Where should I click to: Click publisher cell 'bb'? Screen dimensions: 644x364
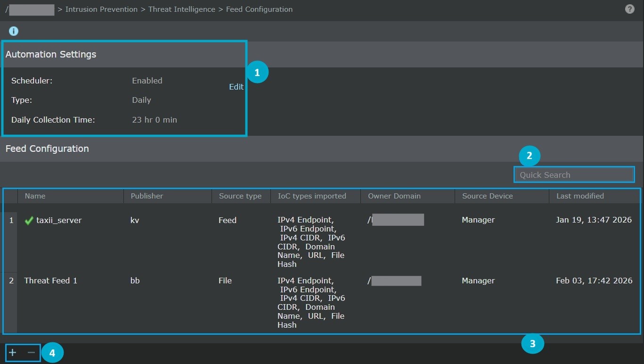tap(135, 281)
